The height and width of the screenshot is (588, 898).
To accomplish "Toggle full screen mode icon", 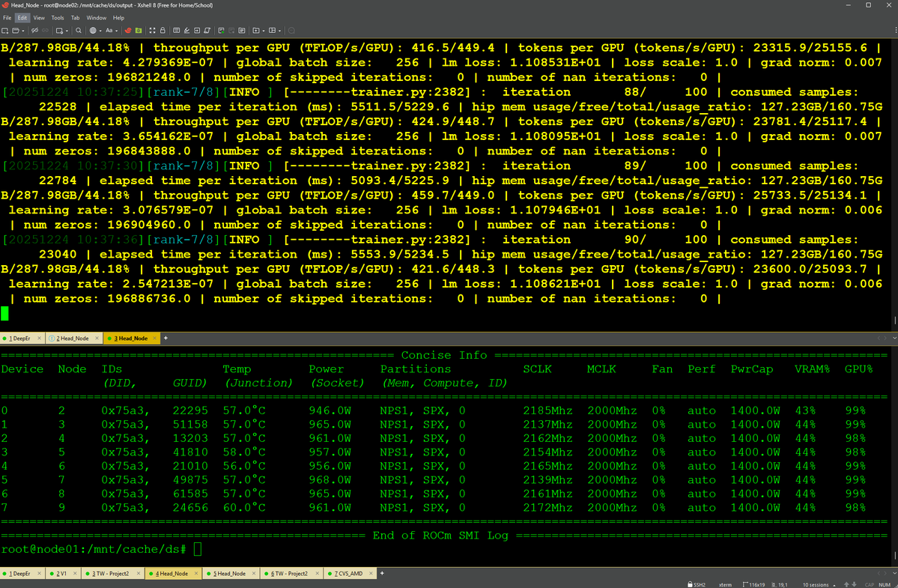I will coord(152,31).
